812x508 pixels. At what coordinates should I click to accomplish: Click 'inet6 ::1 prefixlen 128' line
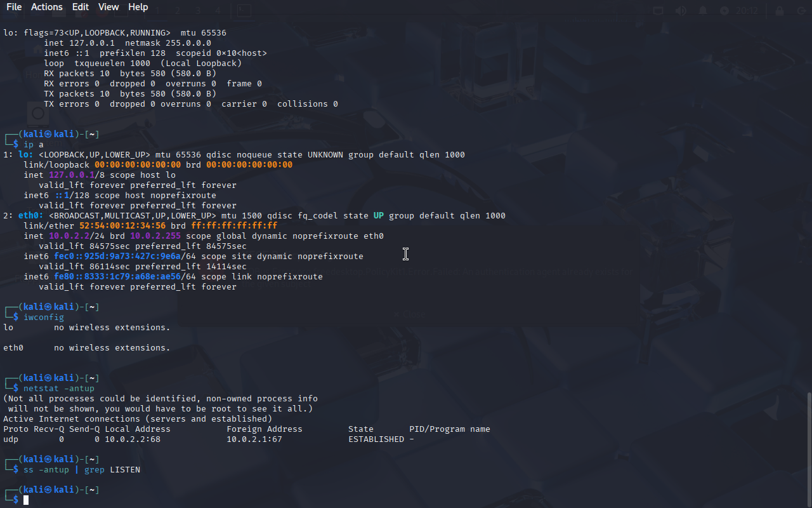pos(155,53)
